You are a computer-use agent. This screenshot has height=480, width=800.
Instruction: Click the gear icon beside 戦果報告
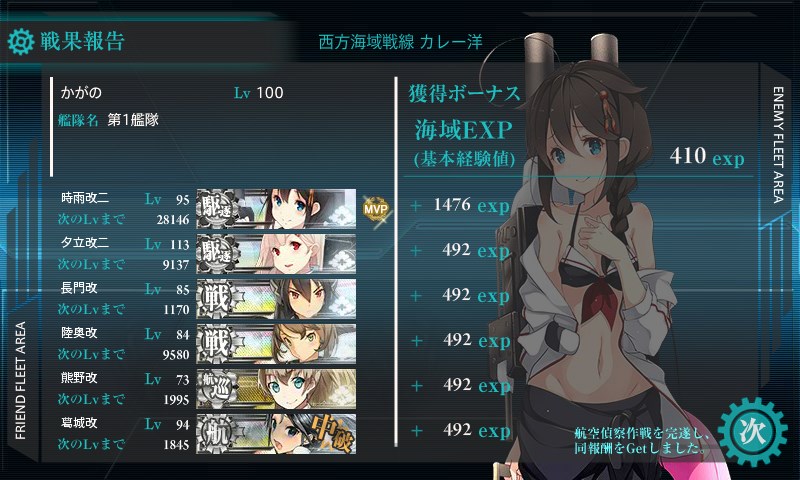[x=21, y=42]
